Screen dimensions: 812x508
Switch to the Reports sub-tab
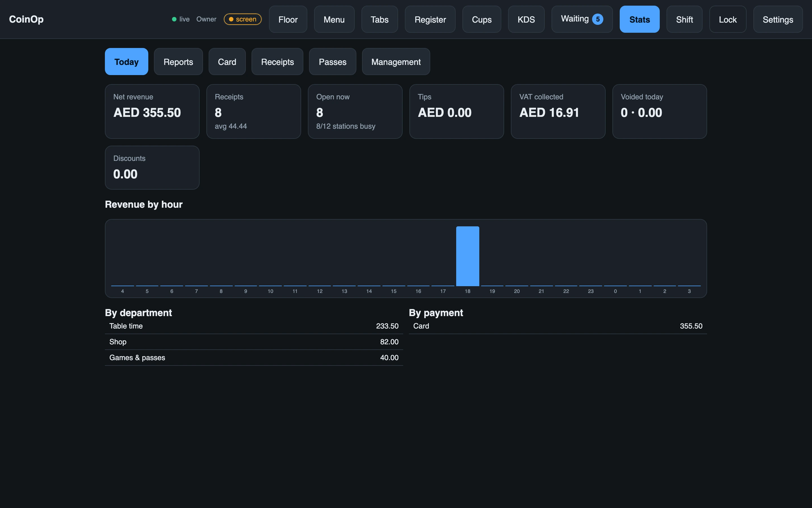click(178, 62)
